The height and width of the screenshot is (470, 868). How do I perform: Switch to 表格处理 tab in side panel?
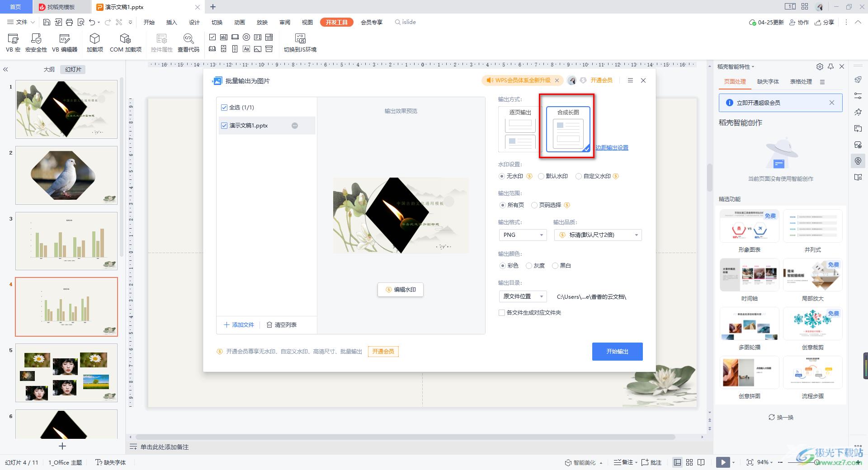pos(801,82)
